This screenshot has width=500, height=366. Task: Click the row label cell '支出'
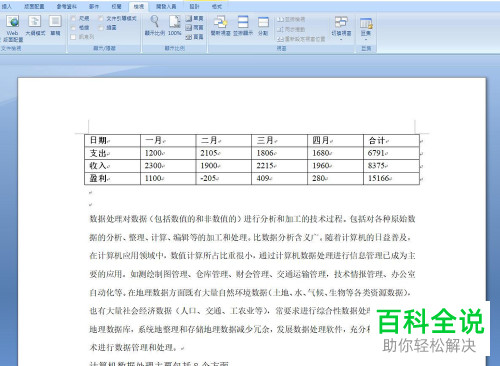click(x=113, y=153)
